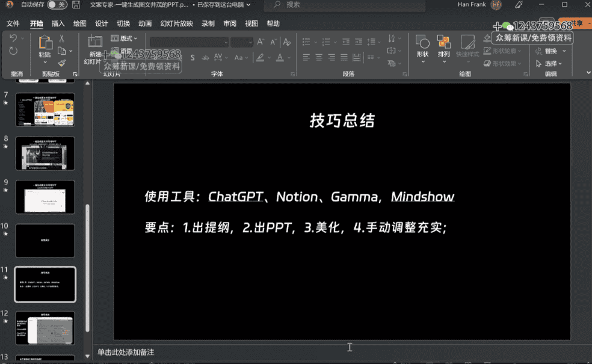The image size is (592, 364).
Task: Click the bullet list icon
Action: point(307,42)
